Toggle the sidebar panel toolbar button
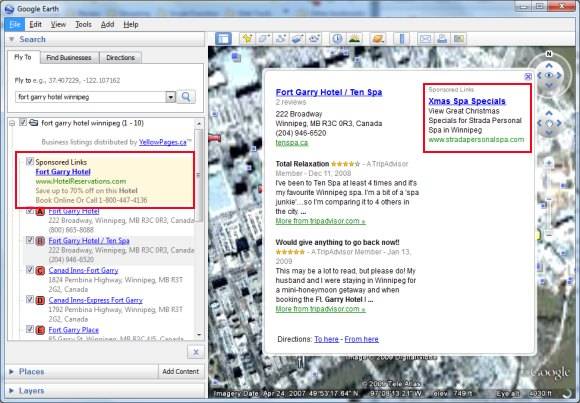The height and width of the screenshot is (403, 580). [x=223, y=38]
